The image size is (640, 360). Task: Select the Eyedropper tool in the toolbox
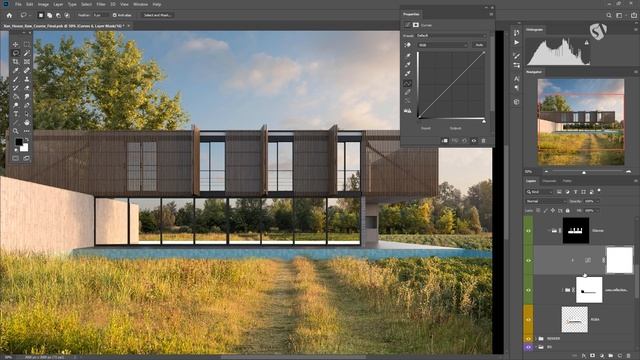[16, 70]
